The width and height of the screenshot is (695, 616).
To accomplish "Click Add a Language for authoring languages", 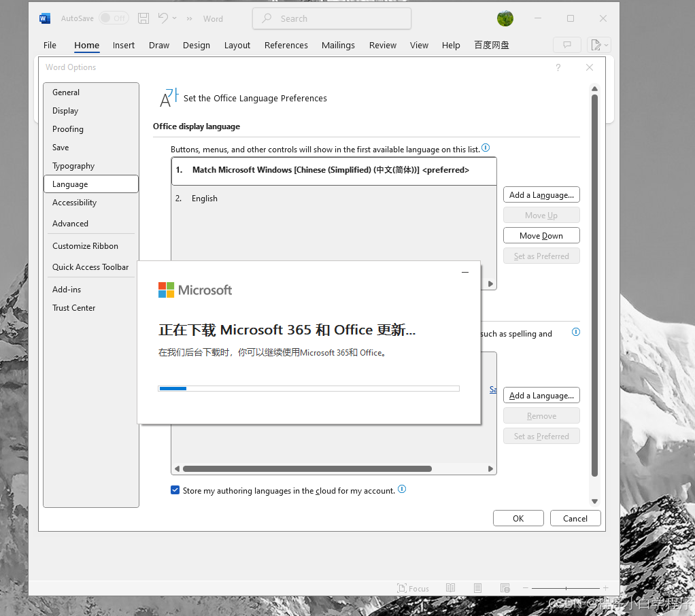I will [x=541, y=396].
